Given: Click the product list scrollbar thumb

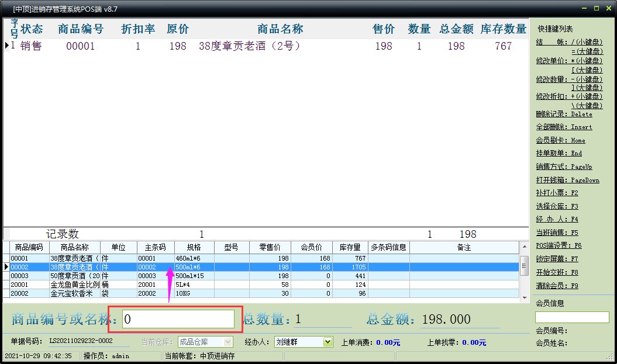Looking at the screenshot, I should 524,266.
